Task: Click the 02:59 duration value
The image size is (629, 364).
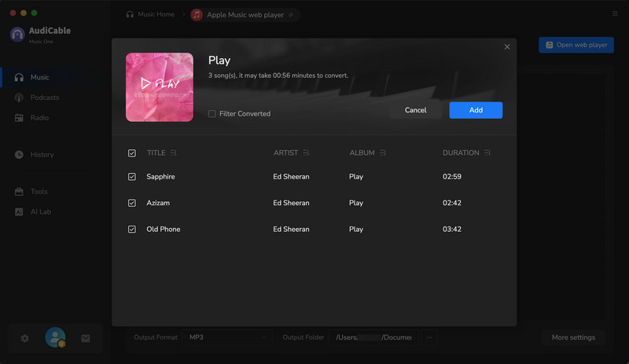Action: point(452,177)
